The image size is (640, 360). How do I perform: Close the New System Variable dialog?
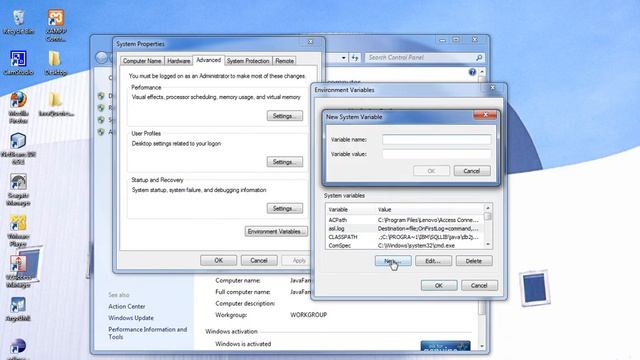point(485,115)
